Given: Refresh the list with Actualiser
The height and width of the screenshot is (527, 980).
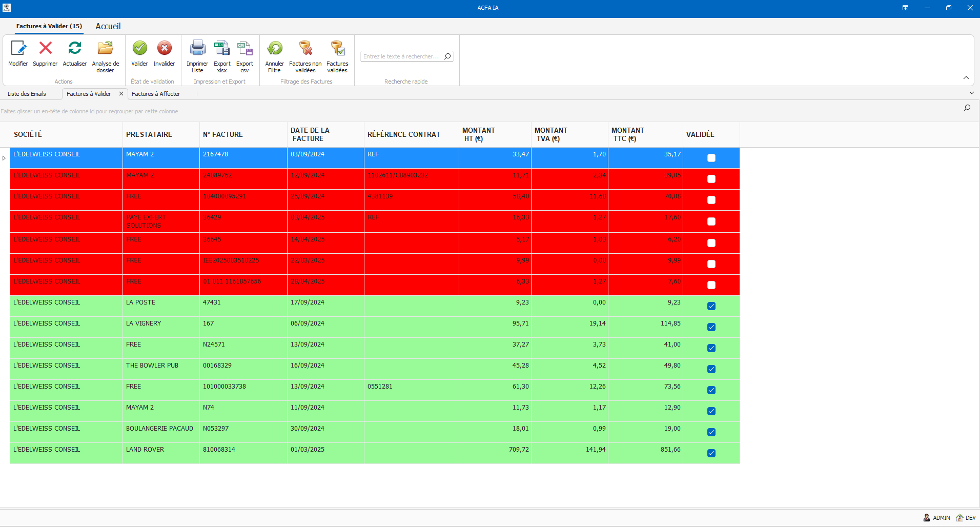Looking at the screenshot, I should (x=75, y=49).
